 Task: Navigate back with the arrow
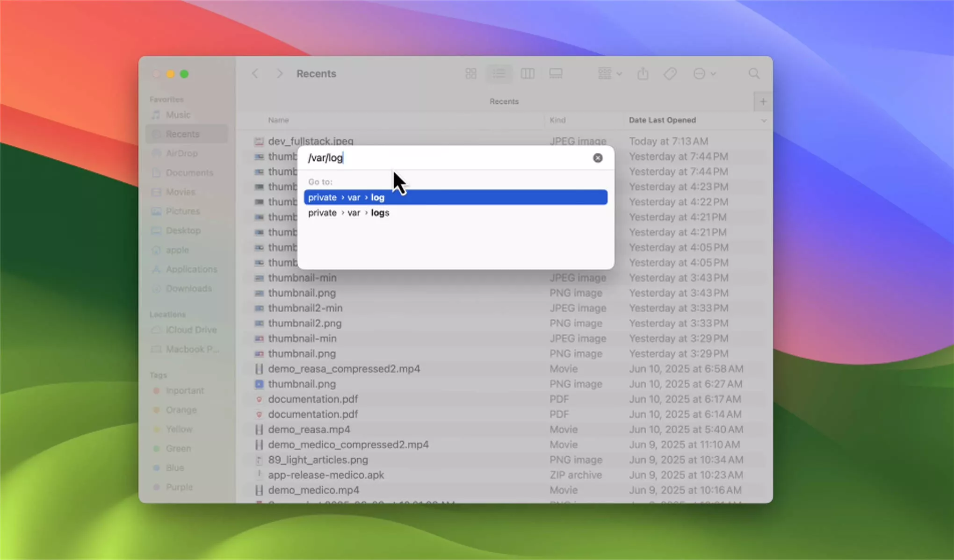(255, 73)
